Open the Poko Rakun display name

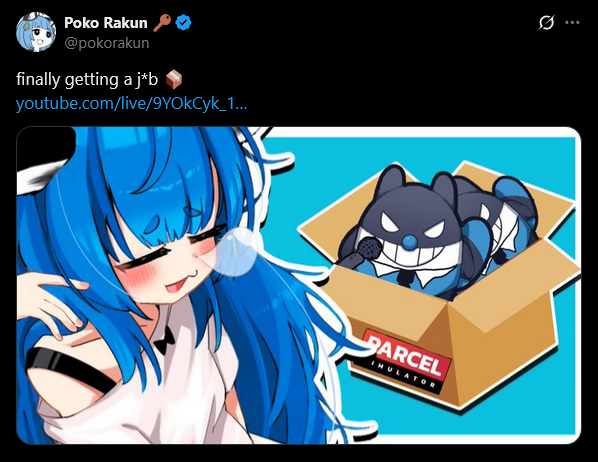[106, 23]
